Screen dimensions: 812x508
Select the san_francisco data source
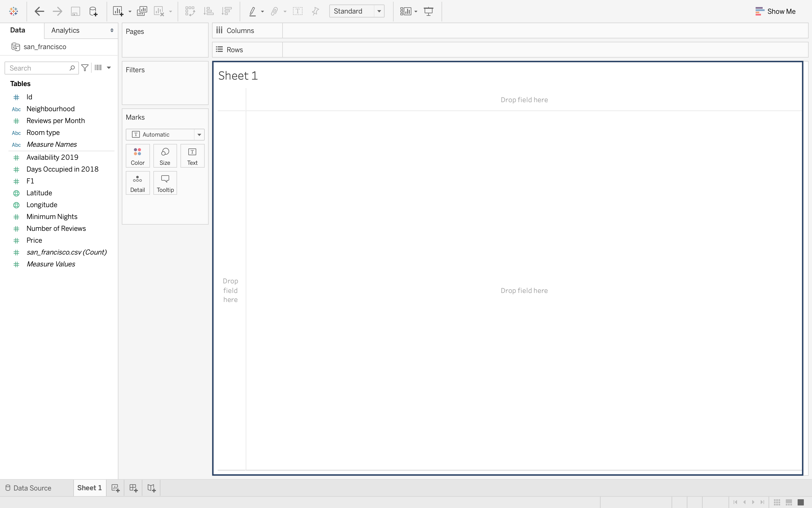tap(45, 47)
